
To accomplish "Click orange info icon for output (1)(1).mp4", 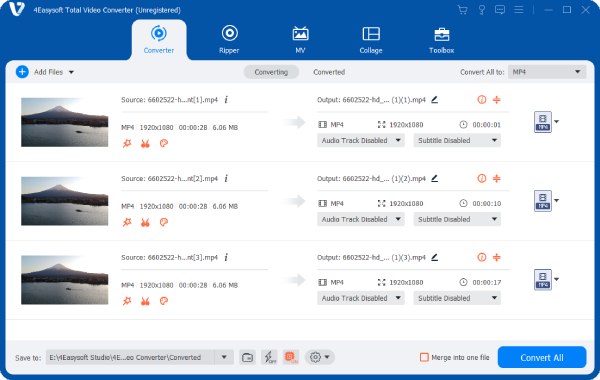I will [482, 100].
